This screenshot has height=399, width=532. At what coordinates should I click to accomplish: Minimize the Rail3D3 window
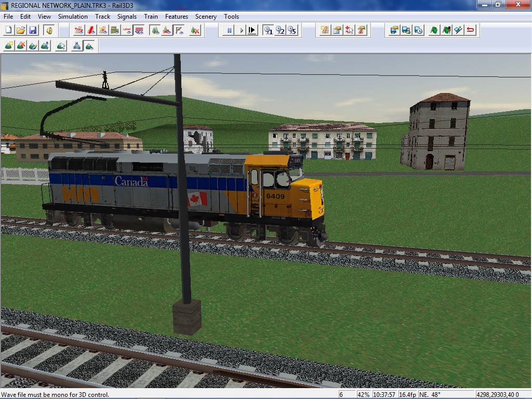[x=485, y=4]
